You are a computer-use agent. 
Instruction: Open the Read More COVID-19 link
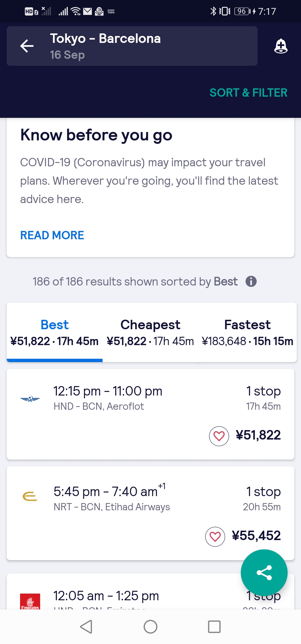click(x=52, y=235)
